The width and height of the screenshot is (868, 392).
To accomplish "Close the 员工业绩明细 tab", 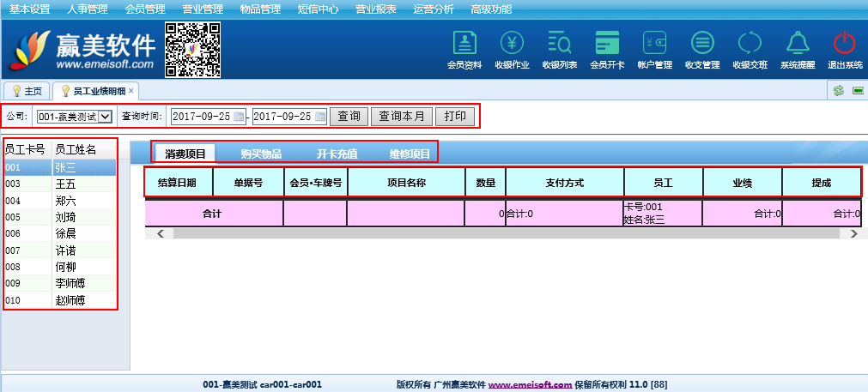I will (x=131, y=90).
